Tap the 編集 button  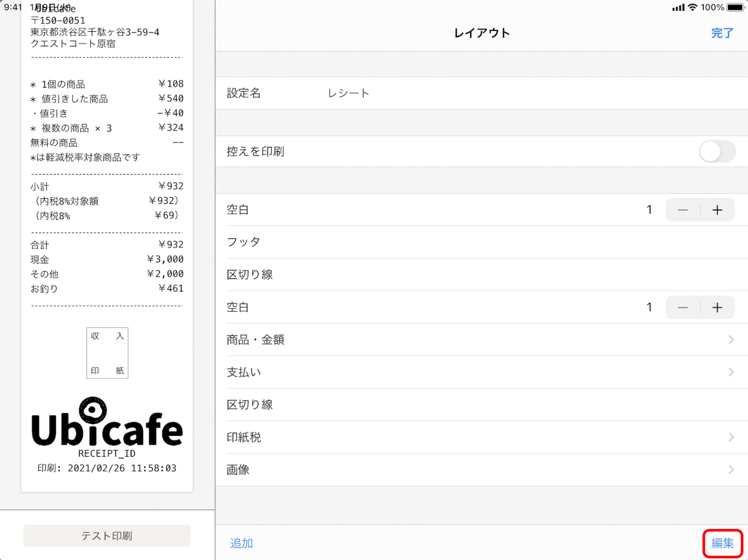point(722,543)
